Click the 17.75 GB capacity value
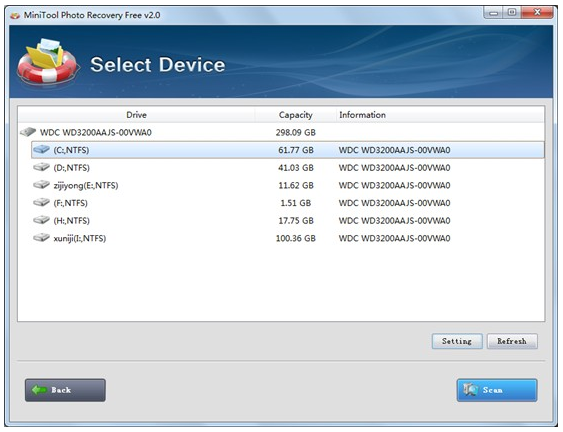Screen dimensions: 563x432 [x=296, y=220]
